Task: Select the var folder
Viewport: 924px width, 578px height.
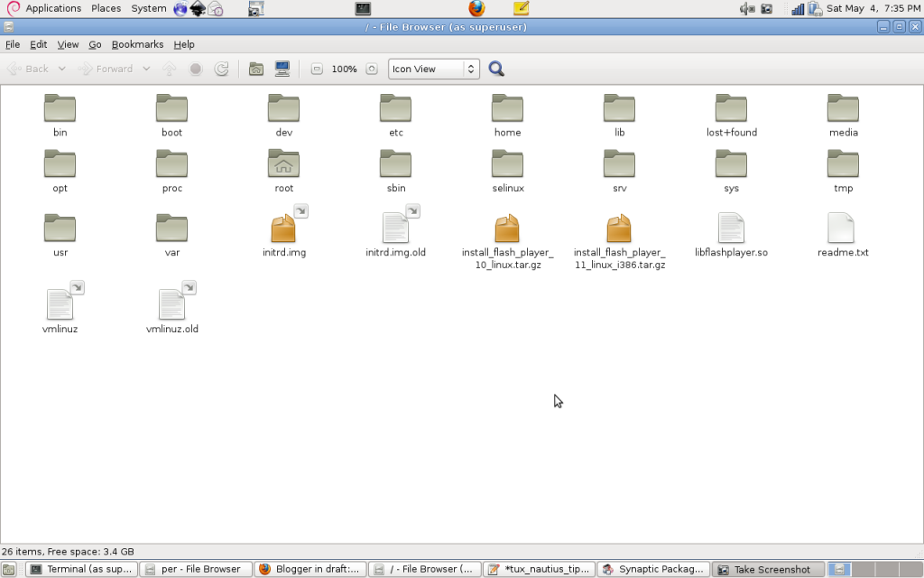Action: coord(171,228)
